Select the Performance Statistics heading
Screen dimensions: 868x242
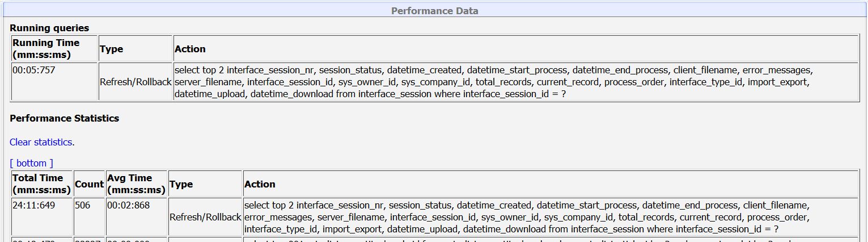click(x=64, y=119)
